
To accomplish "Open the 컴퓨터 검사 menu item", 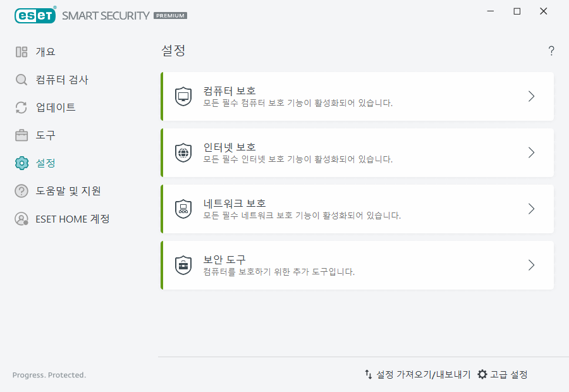I will [62, 80].
